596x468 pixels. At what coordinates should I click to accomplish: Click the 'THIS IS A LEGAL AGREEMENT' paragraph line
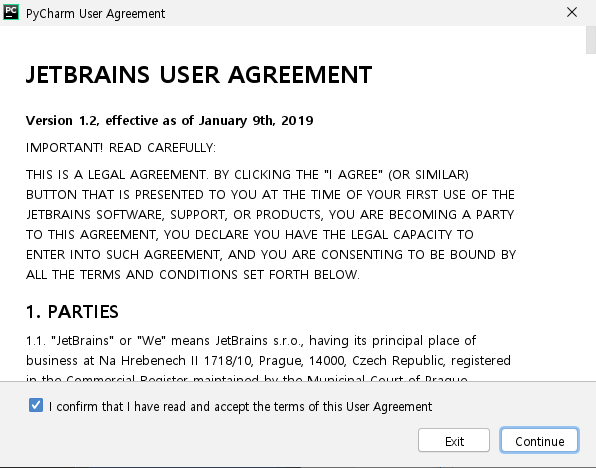[247, 175]
